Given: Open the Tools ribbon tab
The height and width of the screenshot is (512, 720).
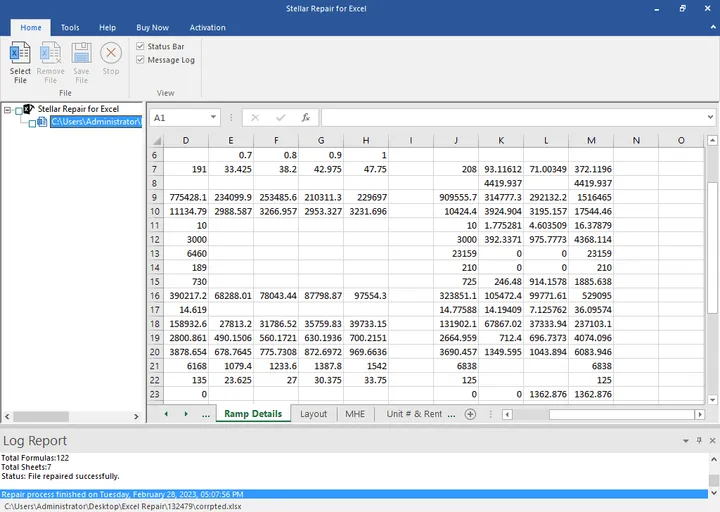Looking at the screenshot, I should click(x=70, y=28).
